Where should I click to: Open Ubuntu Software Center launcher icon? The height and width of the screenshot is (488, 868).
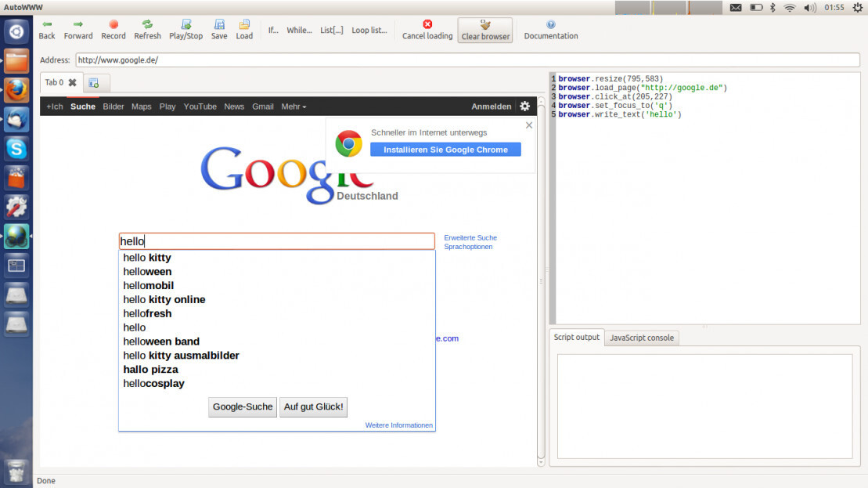point(16,179)
